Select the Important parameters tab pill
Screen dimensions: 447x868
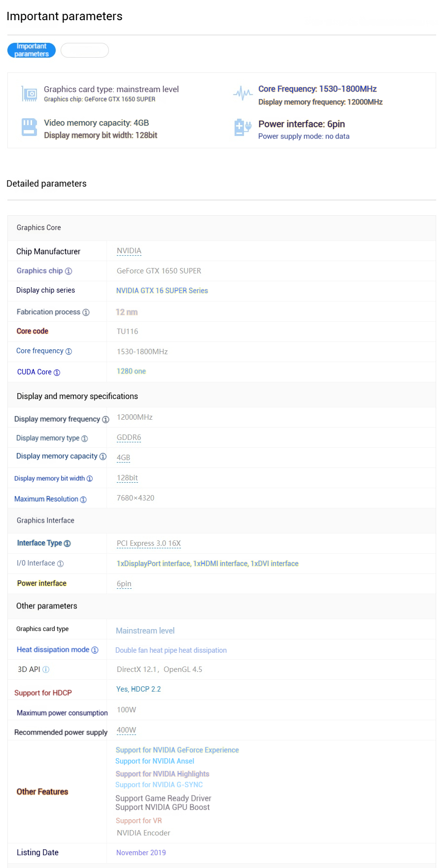32,50
